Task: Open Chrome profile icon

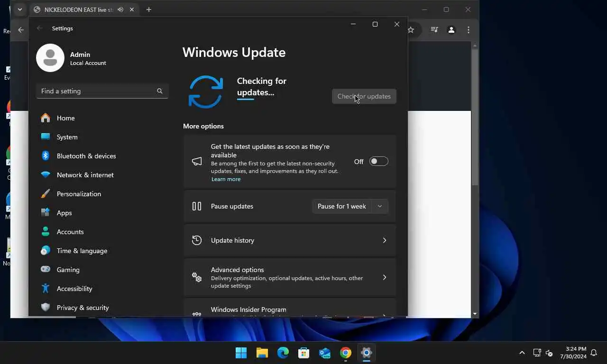Action: point(451,30)
